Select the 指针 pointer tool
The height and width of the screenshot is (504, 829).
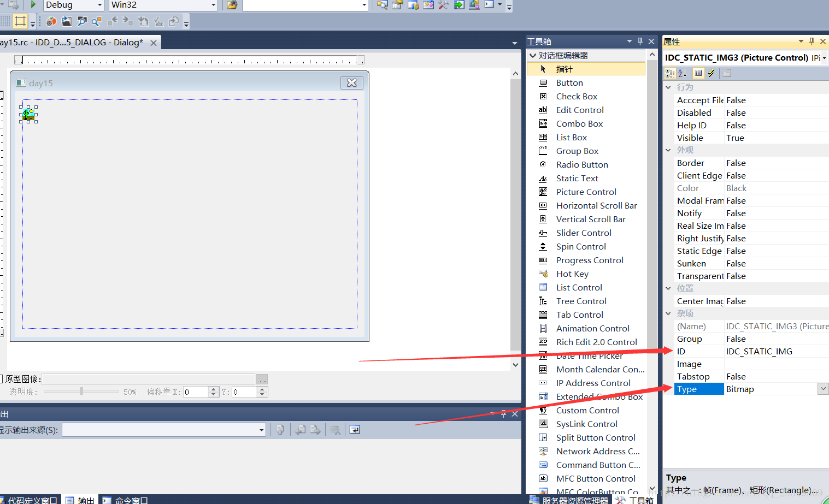coord(586,69)
